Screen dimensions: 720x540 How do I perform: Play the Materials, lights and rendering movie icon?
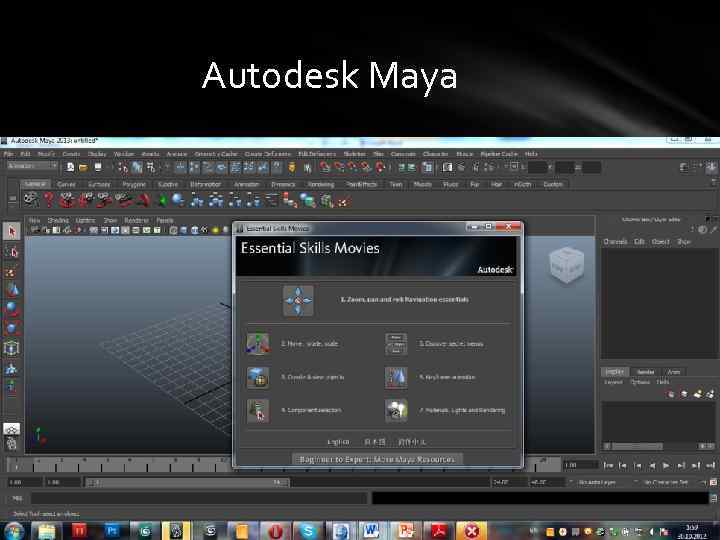[396, 411]
